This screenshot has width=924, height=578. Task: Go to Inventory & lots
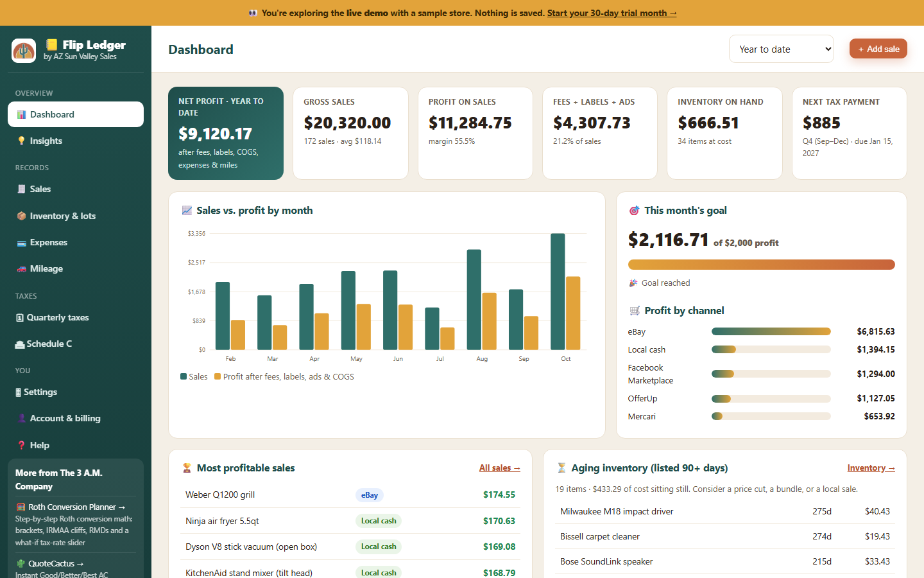point(76,216)
